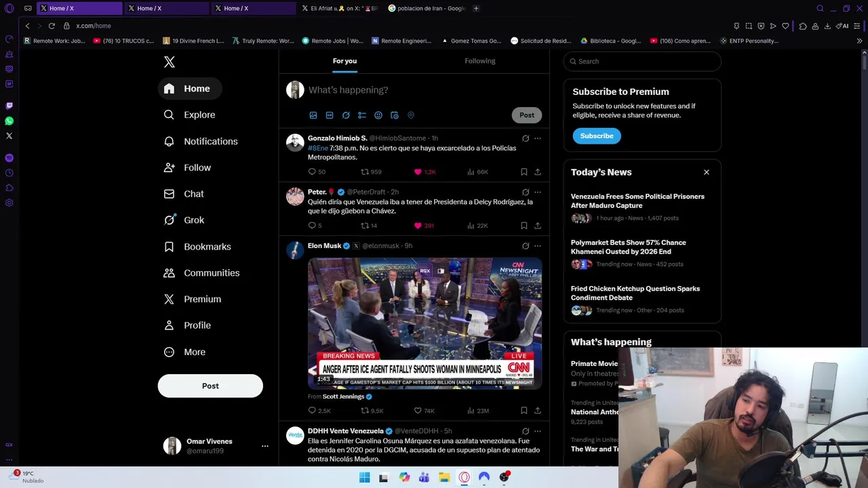Click Grok explain icon on Gonzalo's post
This screenshot has width=868, height=488.
526,138
